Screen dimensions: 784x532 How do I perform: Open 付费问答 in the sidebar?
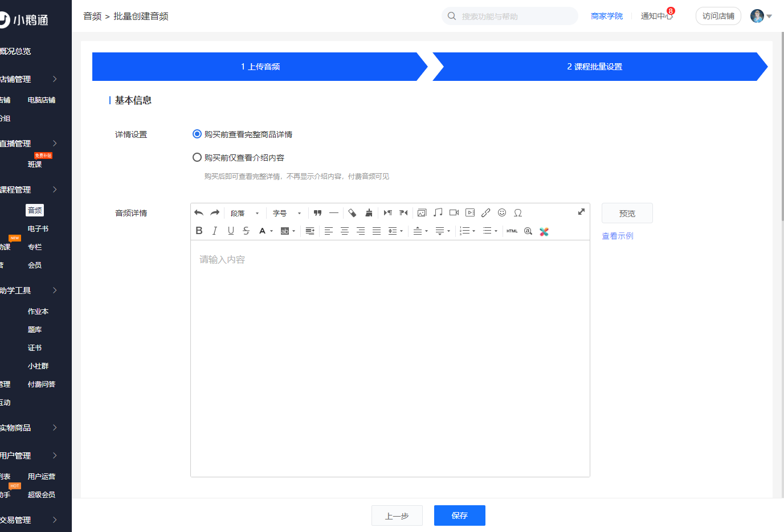point(42,384)
